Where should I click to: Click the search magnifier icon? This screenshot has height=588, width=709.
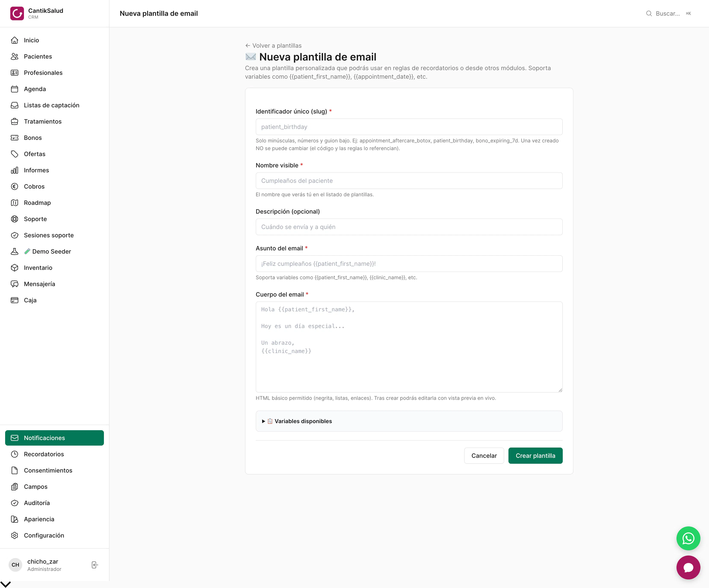pyautogui.click(x=649, y=13)
